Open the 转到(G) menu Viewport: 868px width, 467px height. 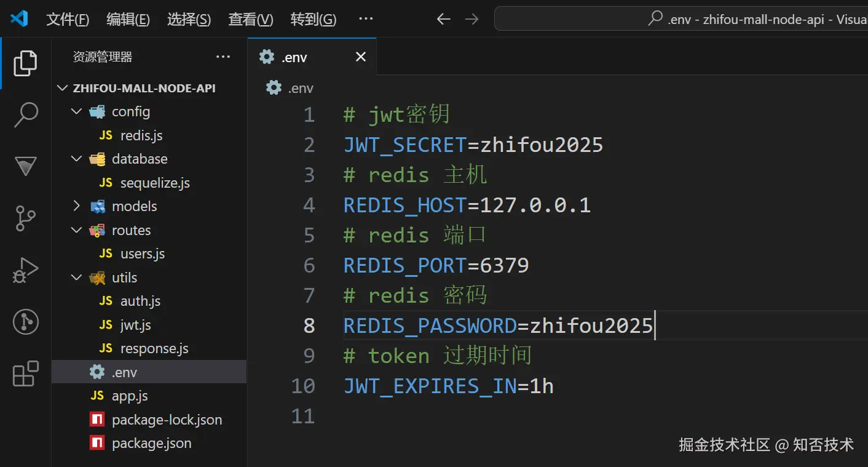314,20
